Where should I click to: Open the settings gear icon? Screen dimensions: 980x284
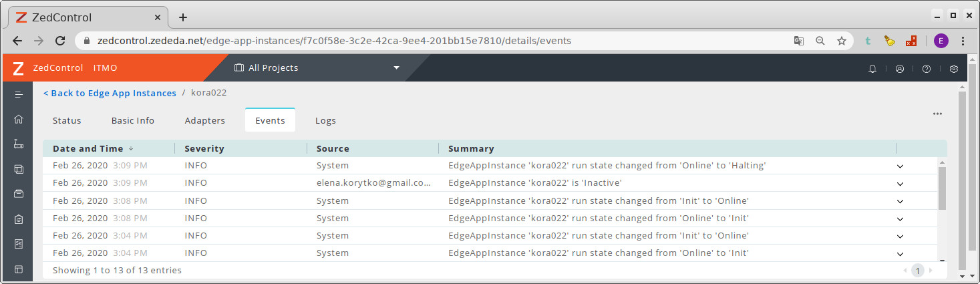coord(954,68)
